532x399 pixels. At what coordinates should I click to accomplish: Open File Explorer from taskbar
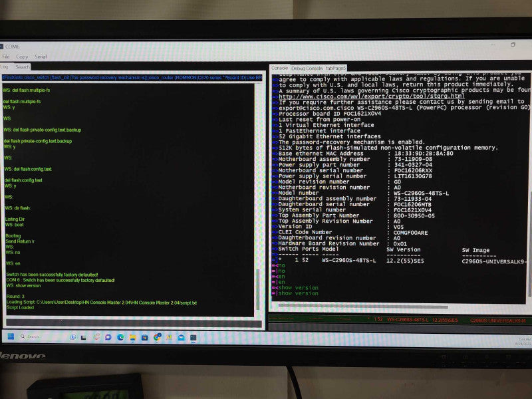coord(132,337)
